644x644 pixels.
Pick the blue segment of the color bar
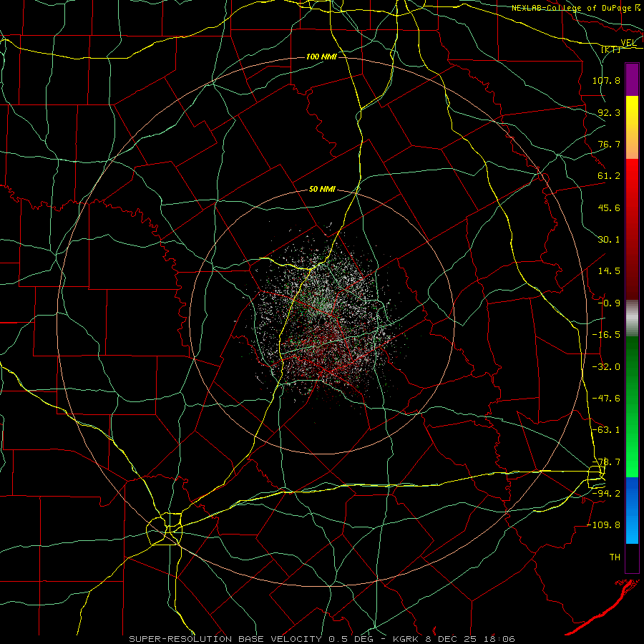click(632, 510)
